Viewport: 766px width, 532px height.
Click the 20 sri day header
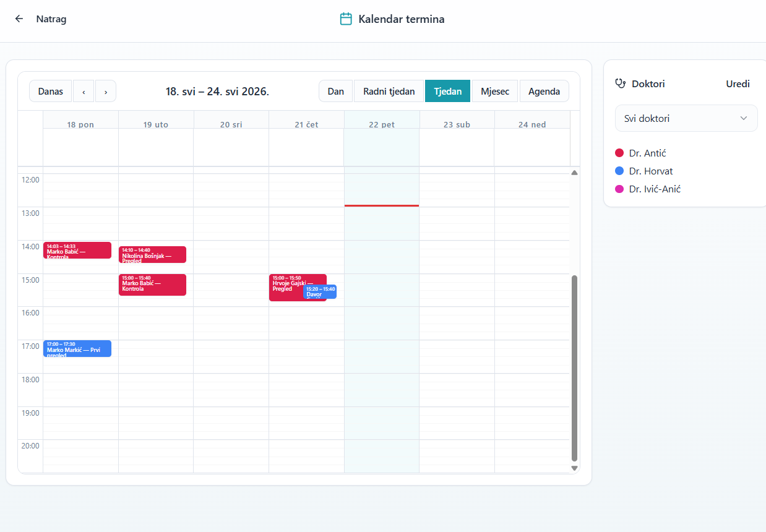[231, 124]
